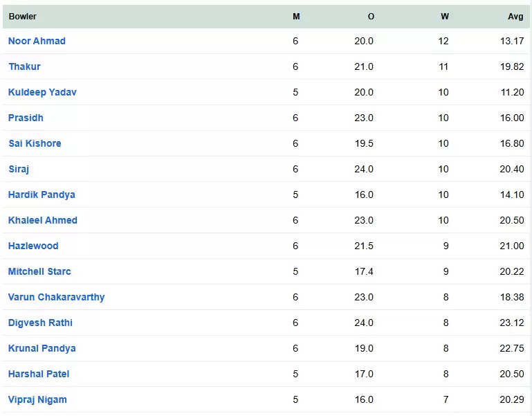Open Mitchell Starc's profile link

39,271
